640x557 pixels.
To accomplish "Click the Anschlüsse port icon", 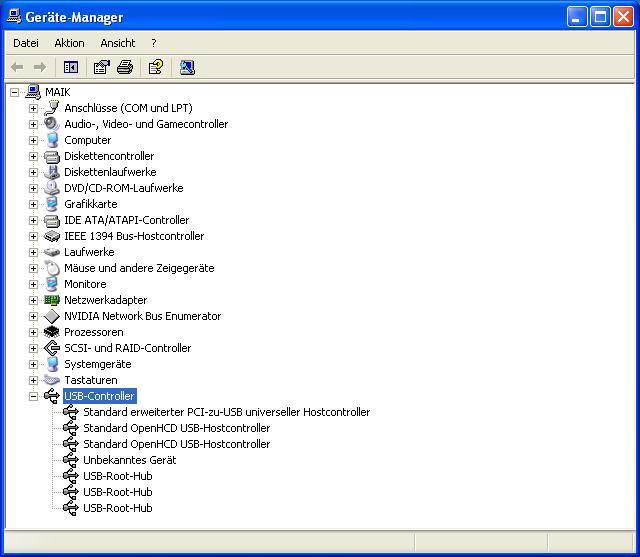I will tap(52, 108).
